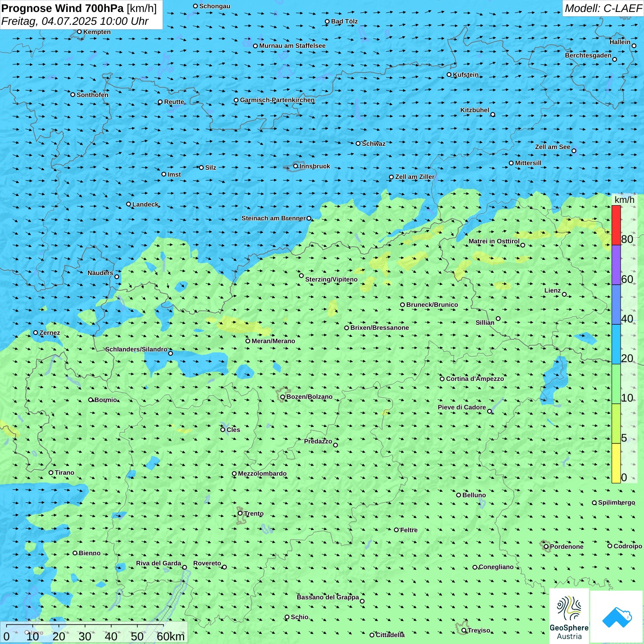Screen dimensions: 644x644
Task: Click the 'Schongau' label
Action: [214, 6]
